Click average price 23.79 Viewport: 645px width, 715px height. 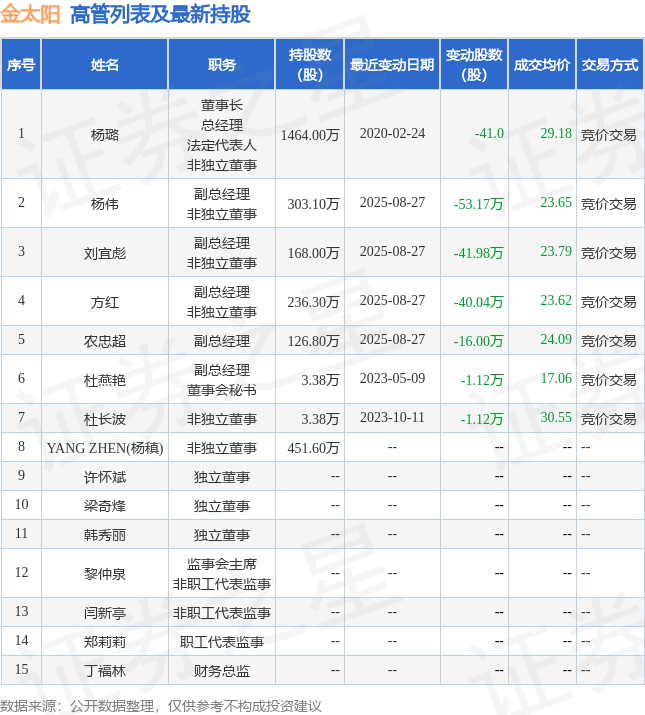pos(556,251)
